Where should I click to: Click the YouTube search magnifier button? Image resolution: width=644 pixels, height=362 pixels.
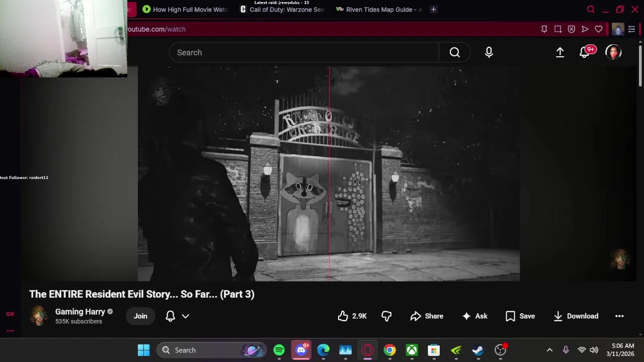455,52
